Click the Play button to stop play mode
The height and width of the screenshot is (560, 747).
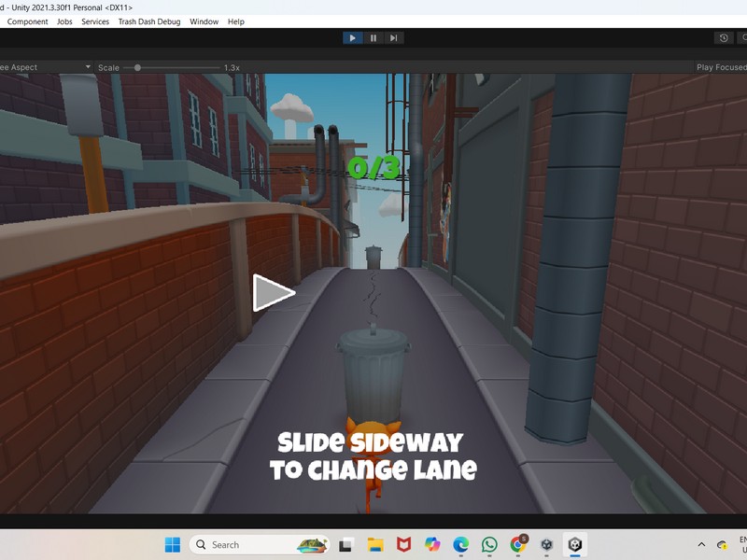click(353, 37)
